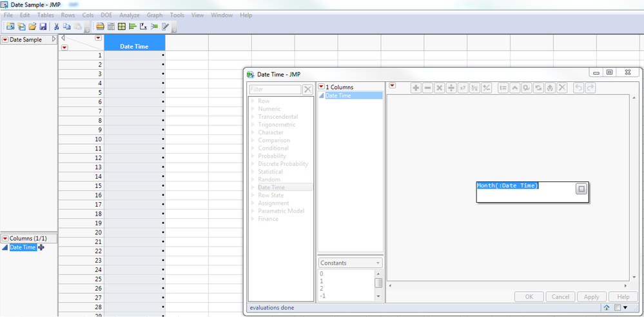The image size is (644, 317).
Task: Select the Date Time column header in table
Action: pyautogui.click(x=134, y=43)
